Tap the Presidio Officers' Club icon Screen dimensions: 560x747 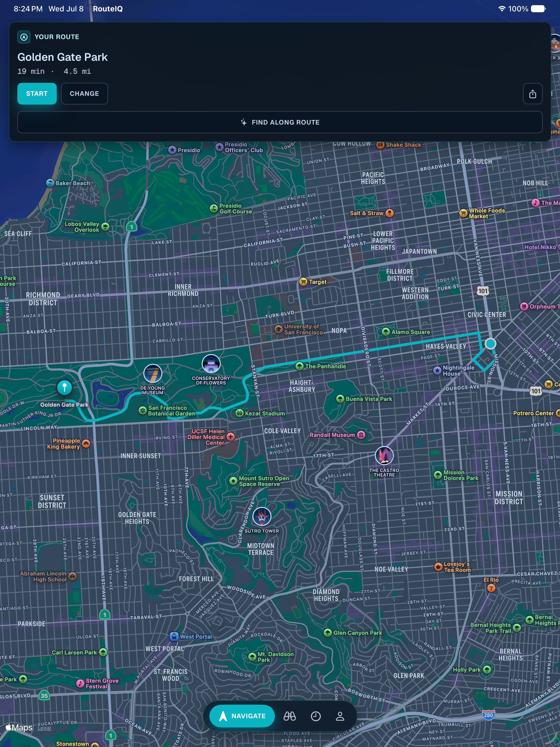click(219, 147)
